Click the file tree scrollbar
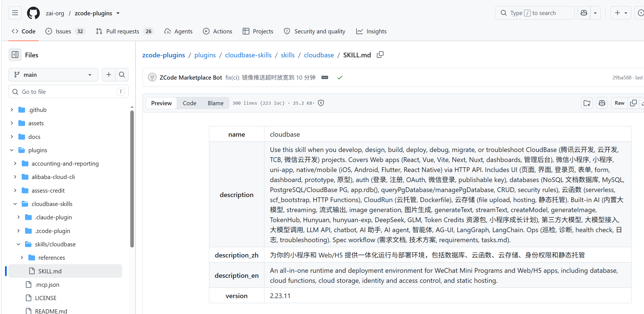The height and width of the screenshot is (314, 644). coord(132,179)
